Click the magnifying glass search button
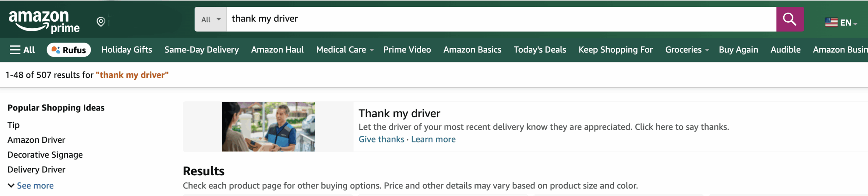Image resolution: width=868 pixels, height=196 pixels. pos(790,19)
